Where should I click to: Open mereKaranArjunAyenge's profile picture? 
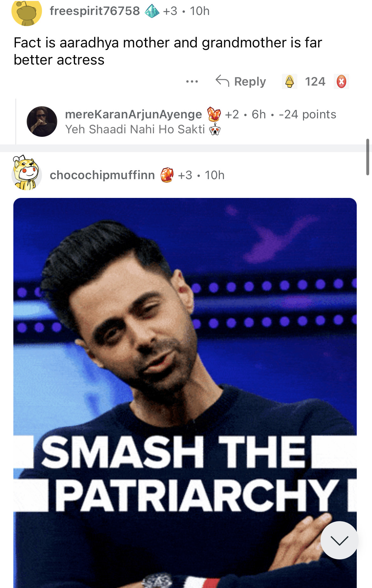pos(42,122)
